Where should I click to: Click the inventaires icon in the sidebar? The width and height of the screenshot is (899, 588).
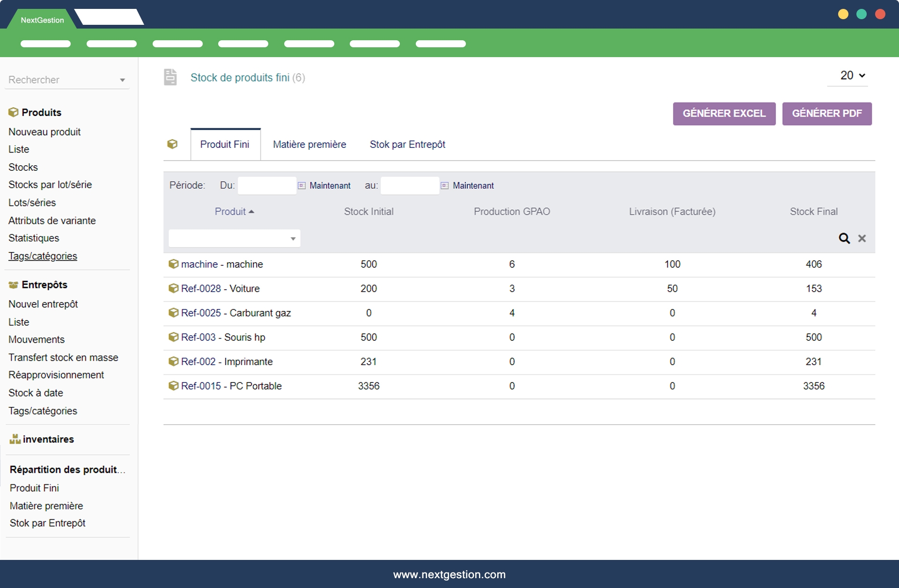15,439
